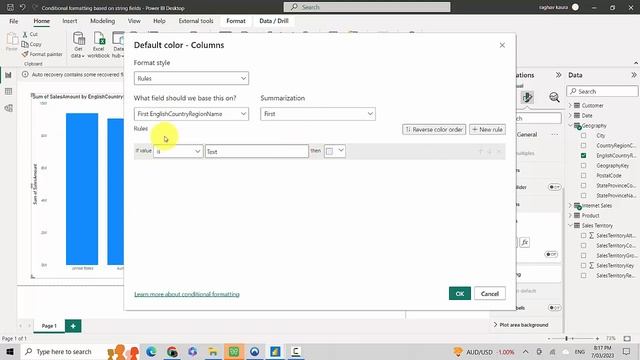The height and width of the screenshot is (360, 640).
Task: Confirm the dialog with OK
Action: tap(460, 293)
